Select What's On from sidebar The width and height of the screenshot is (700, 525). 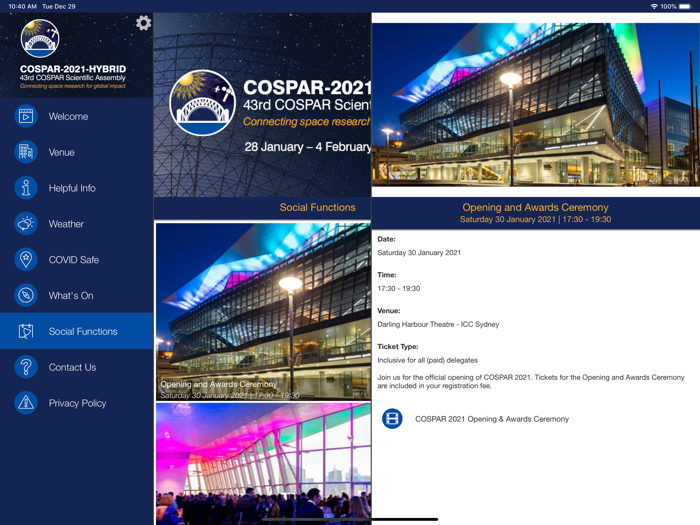point(76,295)
